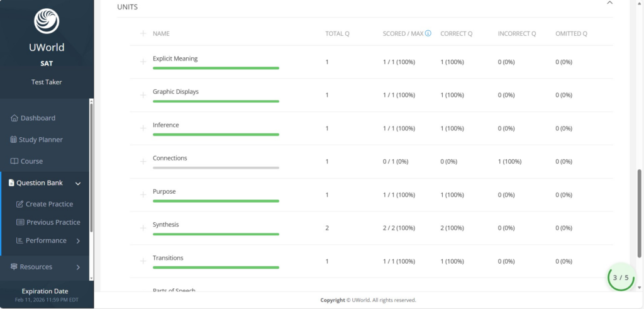Click the Course book icon
The image size is (644, 309).
coord(14,161)
